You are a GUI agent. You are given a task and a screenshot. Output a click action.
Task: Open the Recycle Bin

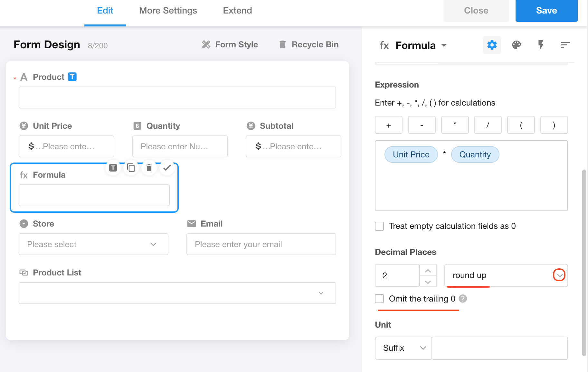(x=308, y=44)
